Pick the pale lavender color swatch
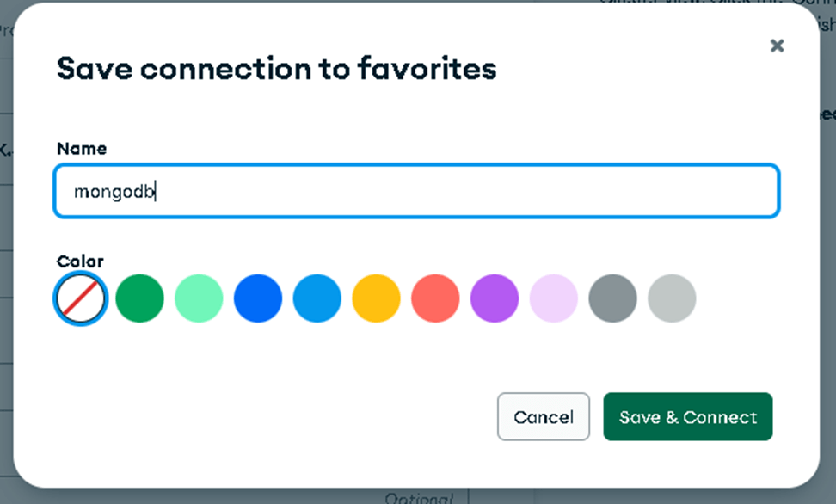Viewport: 836px width, 504px height. click(553, 298)
